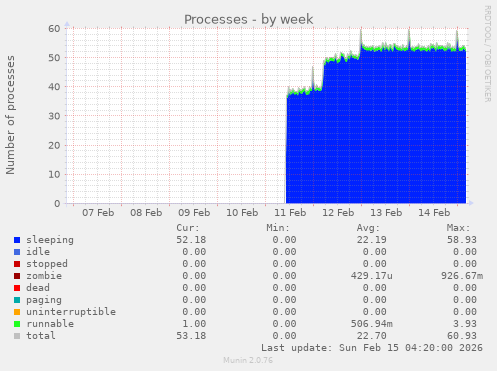
Task: Click the 'zombie' legend label
Action: point(44,276)
